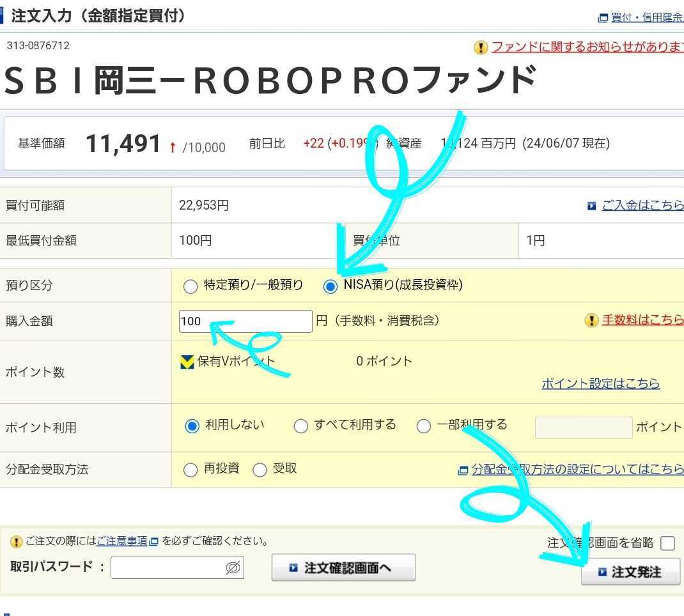Click fund code 313-0876712

tap(38, 46)
